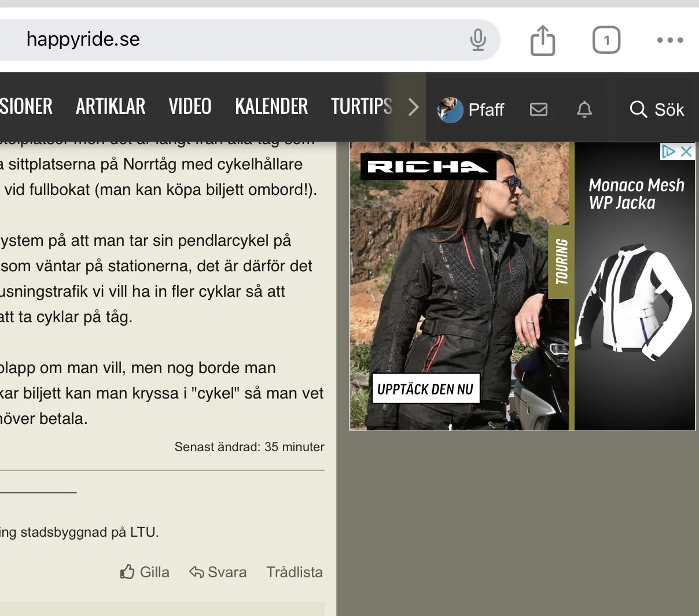
Task: Open the Kalender navigation item
Action: 271,106
